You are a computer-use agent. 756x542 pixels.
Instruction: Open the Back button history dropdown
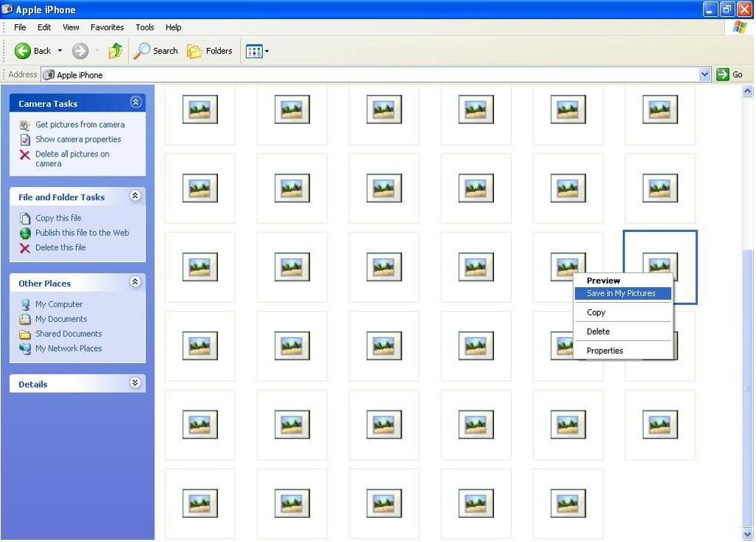[60, 51]
